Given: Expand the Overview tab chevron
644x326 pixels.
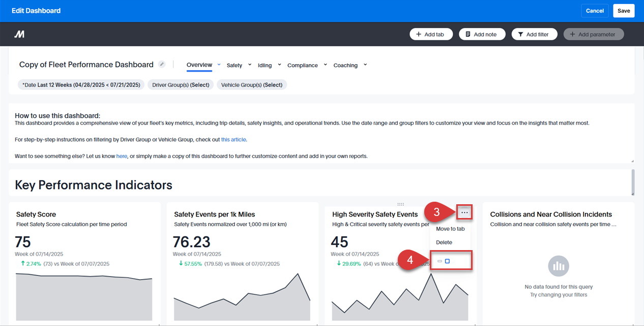Looking at the screenshot, I should [219, 65].
